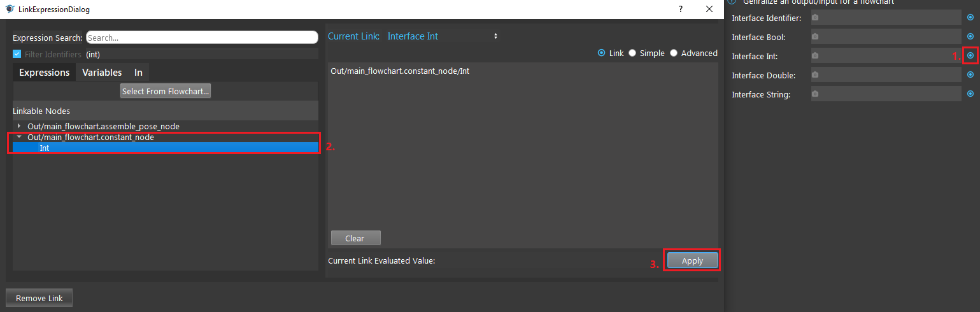Select the Simple radio button
The width and height of the screenshot is (980, 312).
[632, 53]
